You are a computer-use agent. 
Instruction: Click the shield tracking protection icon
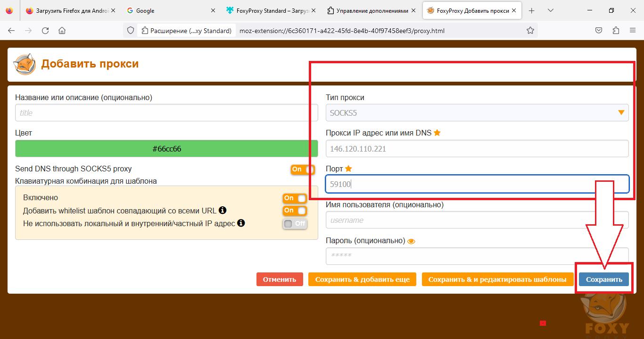[131, 31]
